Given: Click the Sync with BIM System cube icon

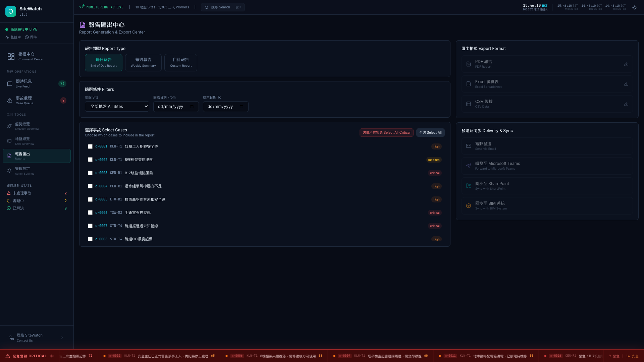Looking at the screenshot, I should tap(469, 206).
